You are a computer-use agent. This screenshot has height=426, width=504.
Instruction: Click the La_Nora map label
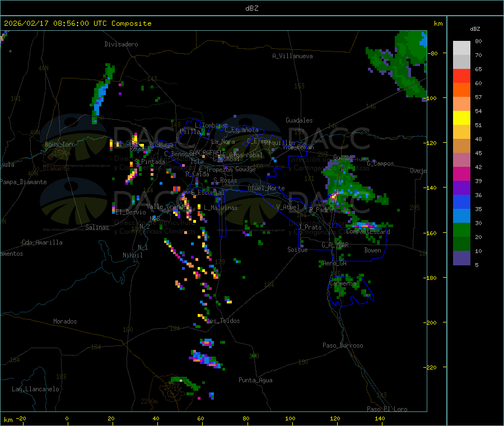pyautogui.click(x=223, y=142)
